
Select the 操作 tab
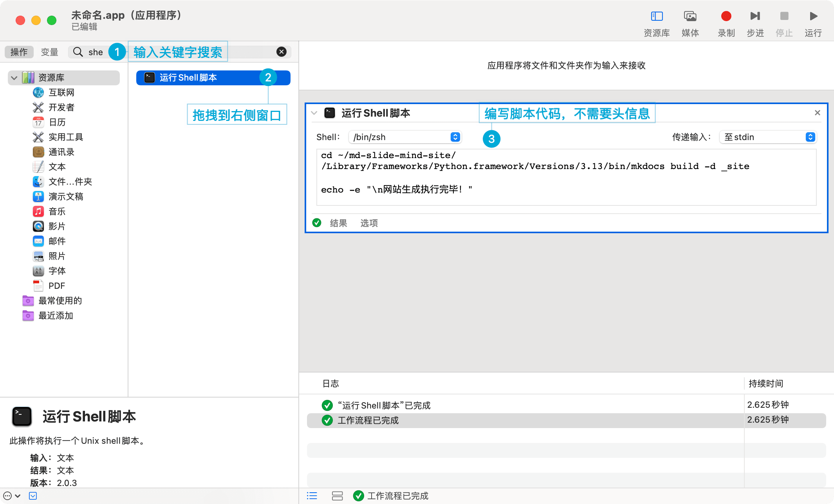coord(19,52)
